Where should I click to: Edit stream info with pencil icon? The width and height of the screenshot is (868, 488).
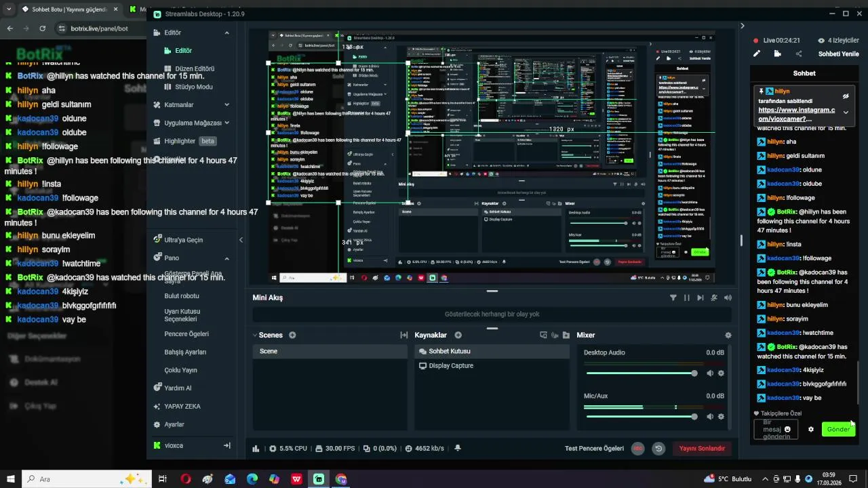[x=757, y=54]
